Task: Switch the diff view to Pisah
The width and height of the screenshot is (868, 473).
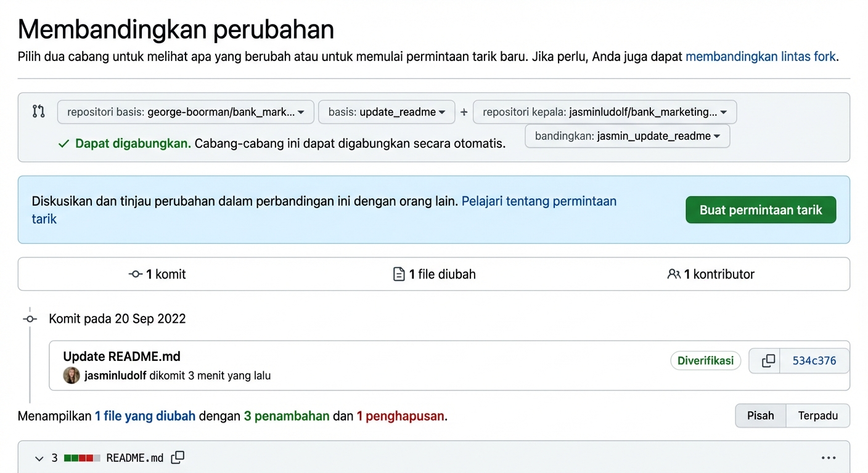Action: click(x=761, y=416)
